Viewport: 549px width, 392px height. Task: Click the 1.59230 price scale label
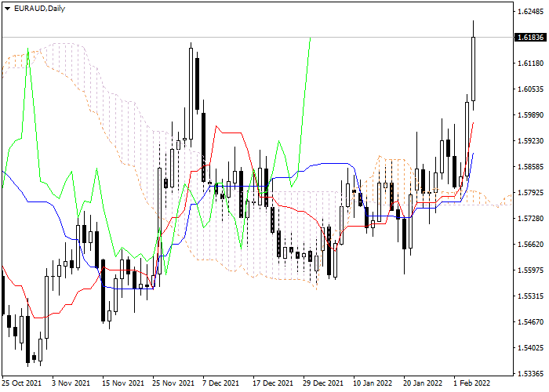coord(530,141)
